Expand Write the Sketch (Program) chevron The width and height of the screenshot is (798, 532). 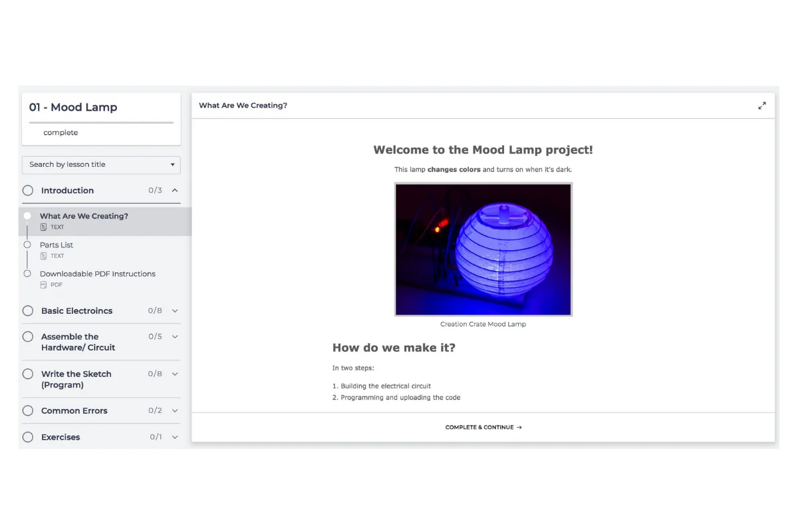(x=175, y=374)
